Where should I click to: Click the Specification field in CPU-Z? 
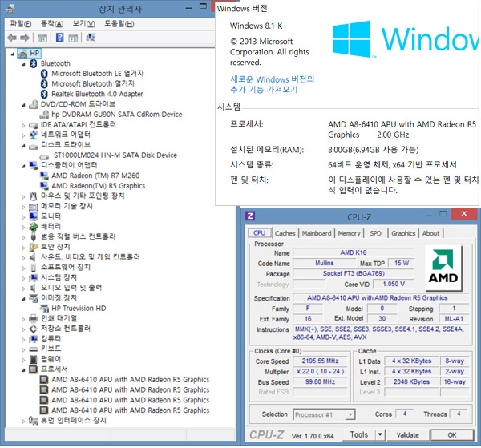coord(380,298)
